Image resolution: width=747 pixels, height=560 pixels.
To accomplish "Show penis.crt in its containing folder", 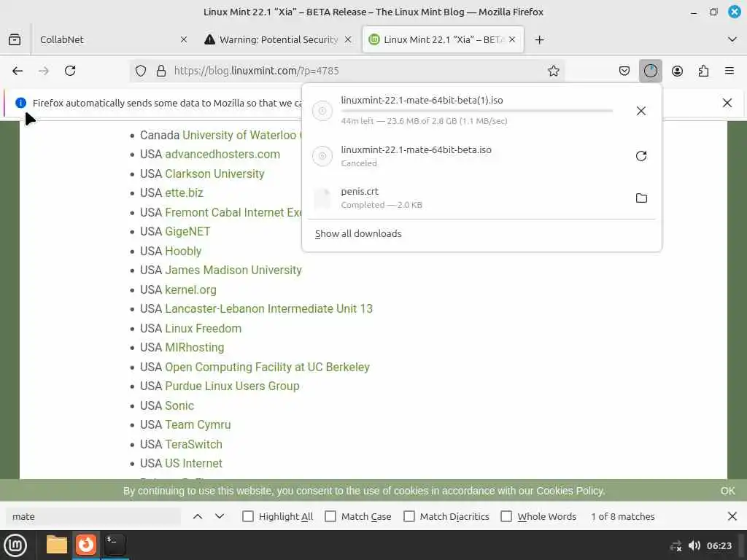I will (641, 198).
